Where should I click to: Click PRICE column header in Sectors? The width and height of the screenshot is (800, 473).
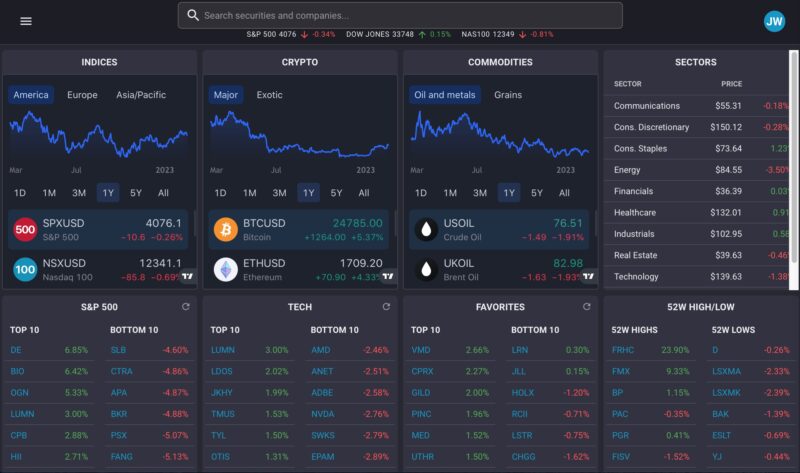(x=731, y=84)
